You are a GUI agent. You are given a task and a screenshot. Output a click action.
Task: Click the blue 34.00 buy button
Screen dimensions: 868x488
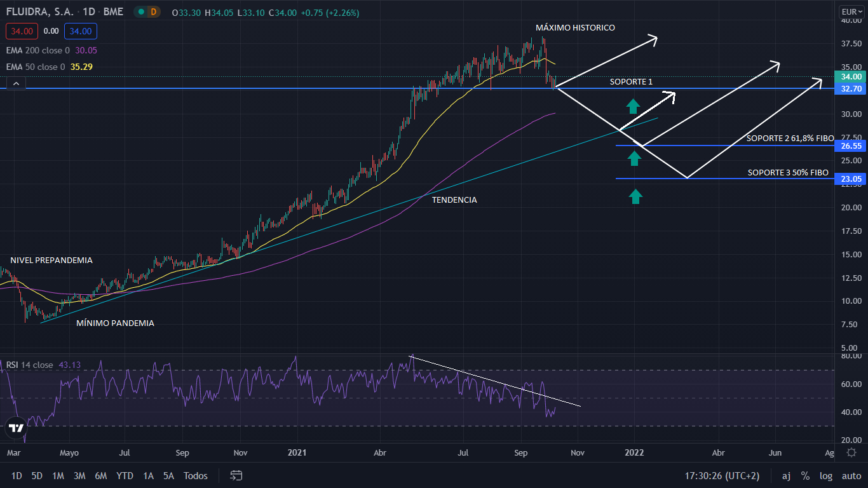(x=81, y=30)
